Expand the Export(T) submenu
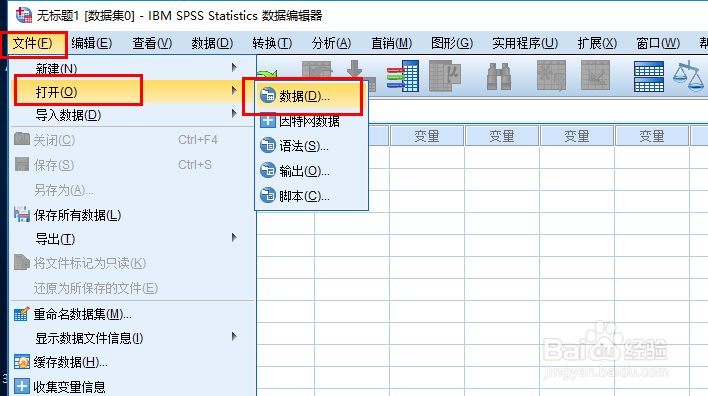 pyautogui.click(x=133, y=239)
